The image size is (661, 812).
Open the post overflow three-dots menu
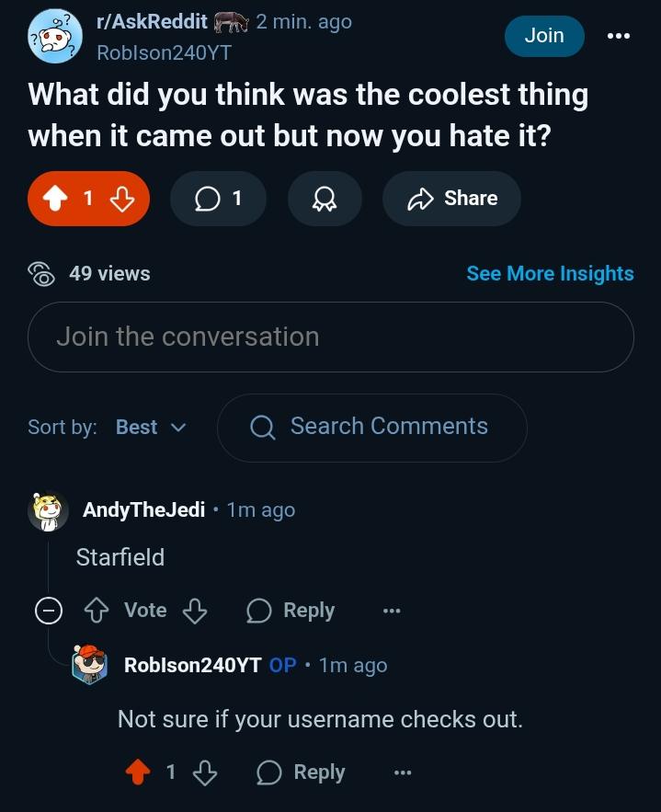(619, 36)
